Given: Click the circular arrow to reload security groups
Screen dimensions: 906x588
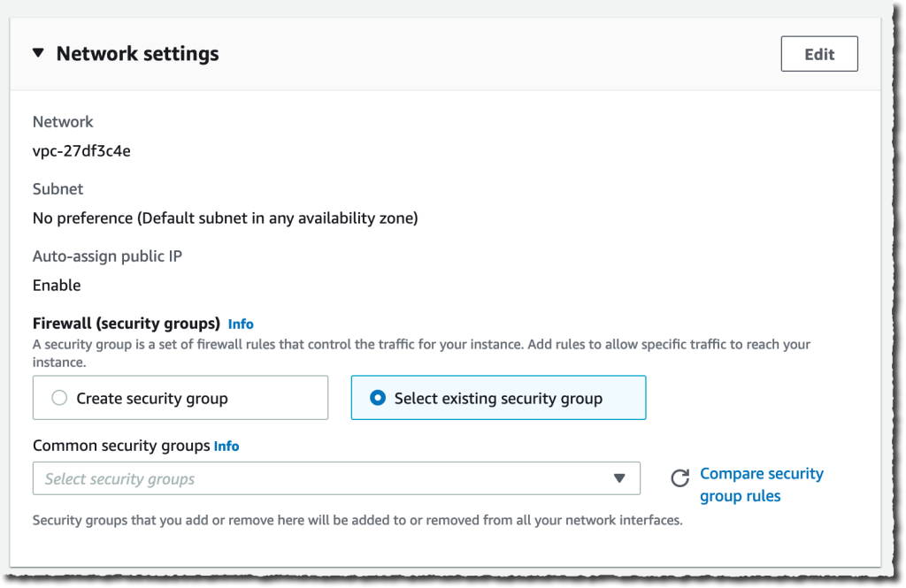Looking at the screenshot, I should coord(679,477).
